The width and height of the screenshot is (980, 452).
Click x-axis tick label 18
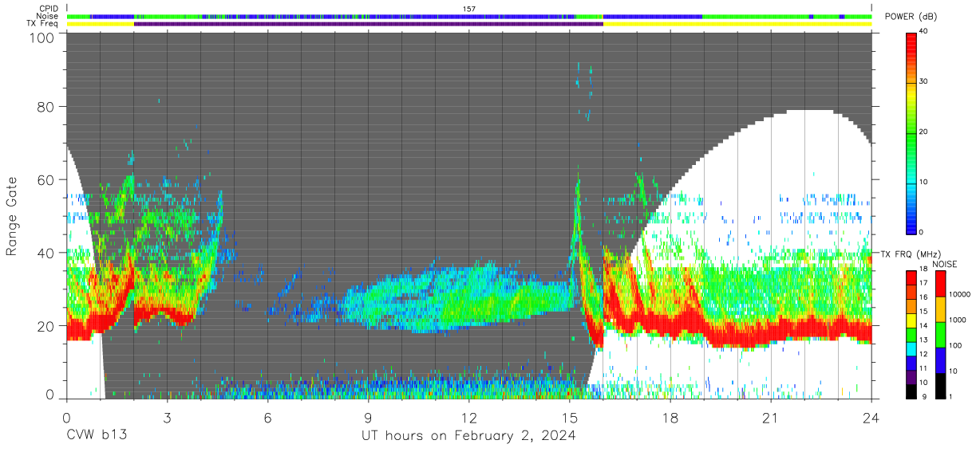click(670, 417)
